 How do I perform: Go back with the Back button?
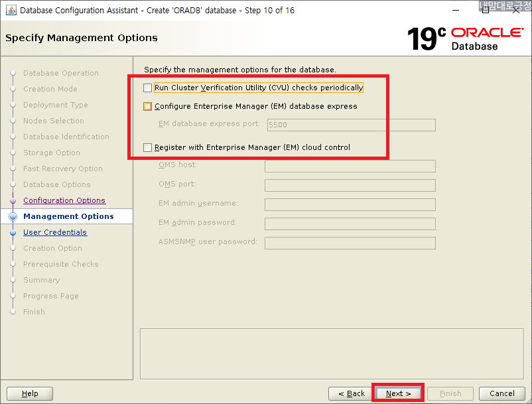(x=351, y=393)
